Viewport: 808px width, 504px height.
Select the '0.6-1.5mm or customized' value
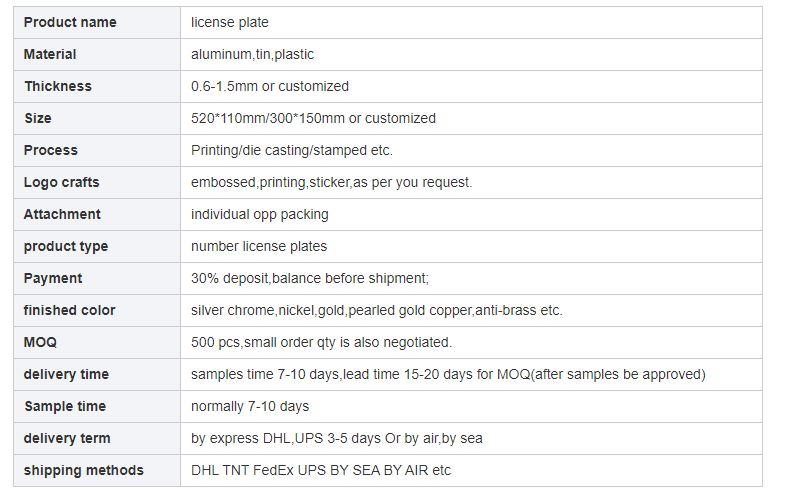(270, 87)
